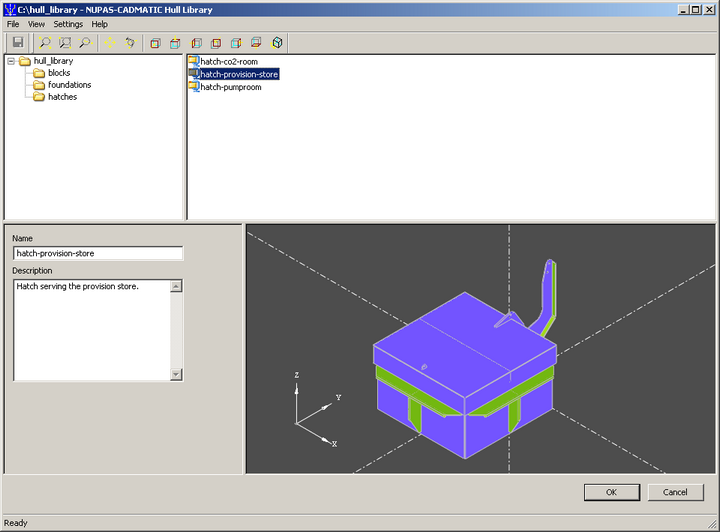The width and height of the screenshot is (720, 532).
Task: Click the first zoom magnifier toolbar icon
Action: click(x=46, y=43)
